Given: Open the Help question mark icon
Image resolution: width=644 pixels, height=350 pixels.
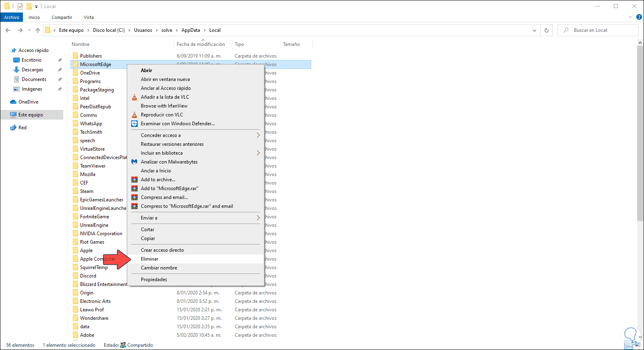Looking at the screenshot, I should coord(639,17).
